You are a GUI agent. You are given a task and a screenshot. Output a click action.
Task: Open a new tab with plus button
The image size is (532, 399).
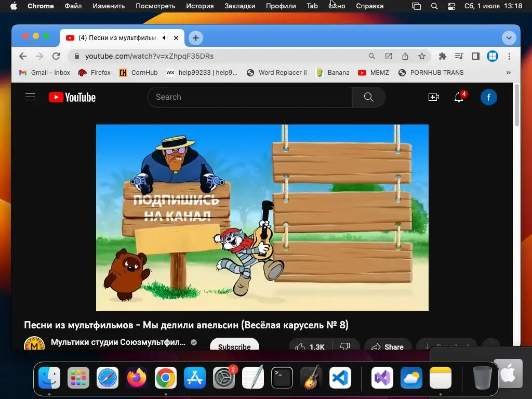pyautogui.click(x=196, y=37)
